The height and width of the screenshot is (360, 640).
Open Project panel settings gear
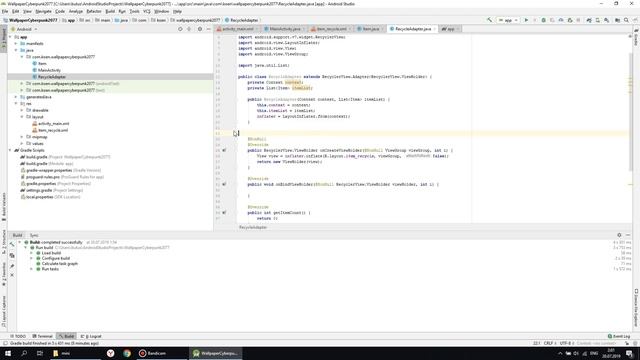[x=200, y=29]
